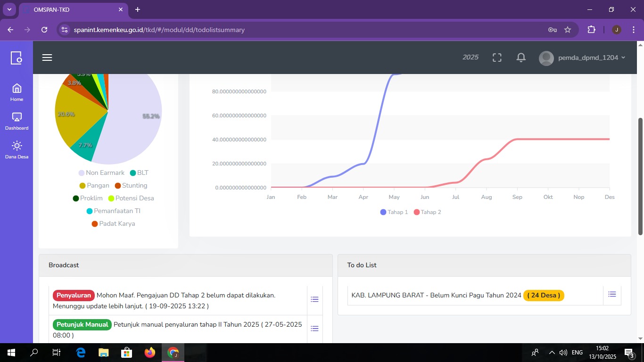Toggle fullscreen mode icon
Screen dimensions: 644x362
(x=497, y=58)
